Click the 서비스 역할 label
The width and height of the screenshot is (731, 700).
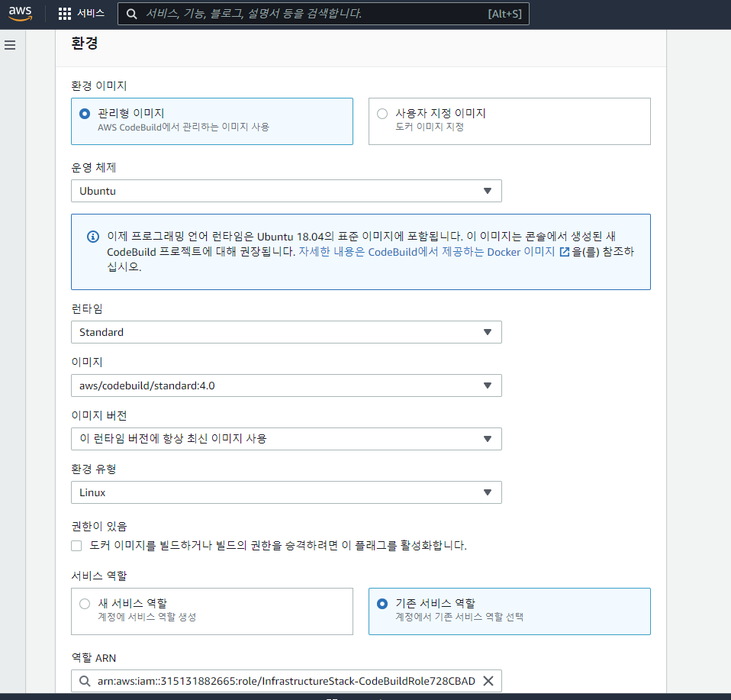[99, 576]
